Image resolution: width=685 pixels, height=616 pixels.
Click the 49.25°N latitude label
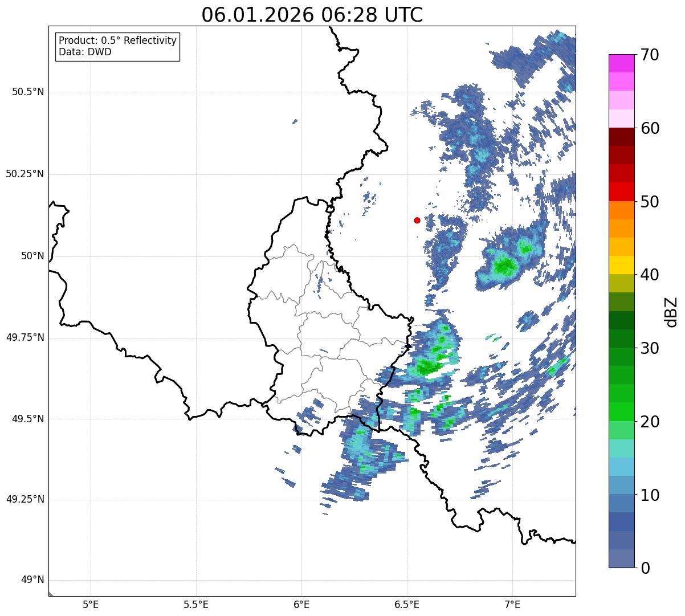[25, 500]
